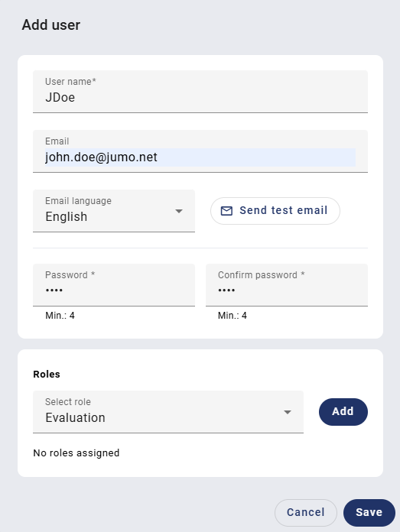Click the envelope icon on Send test email
Screen dimensions: 400x532
226,211
